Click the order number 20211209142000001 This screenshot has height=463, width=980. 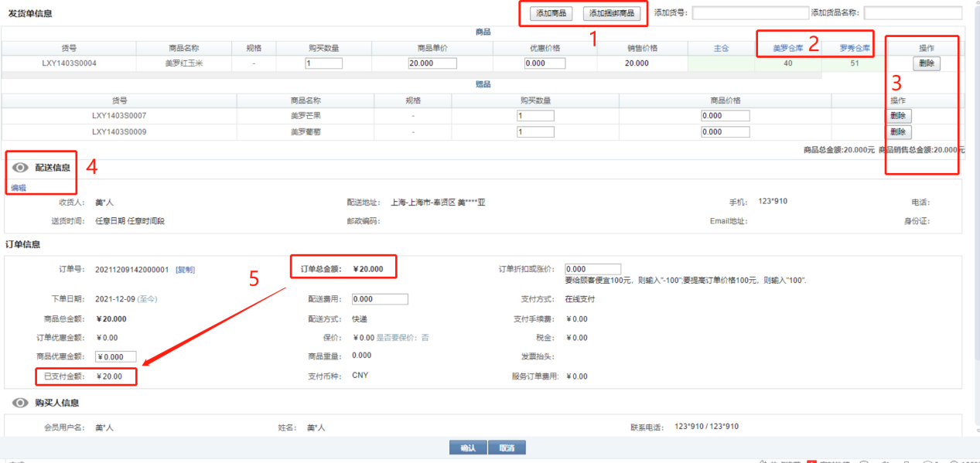tap(131, 270)
